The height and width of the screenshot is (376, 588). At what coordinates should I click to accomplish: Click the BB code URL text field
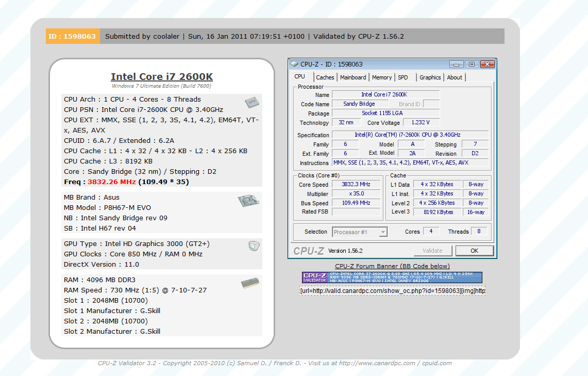392,291
